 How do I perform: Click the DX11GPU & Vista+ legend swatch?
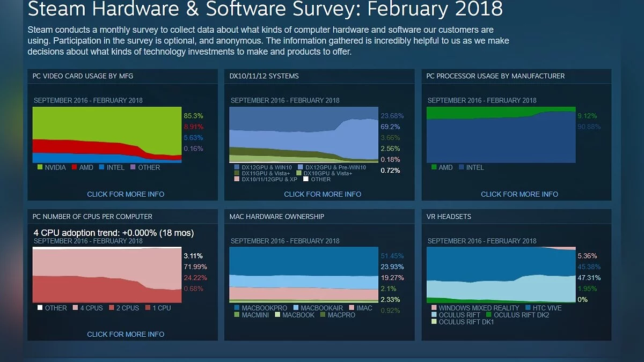(x=236, y=173)
